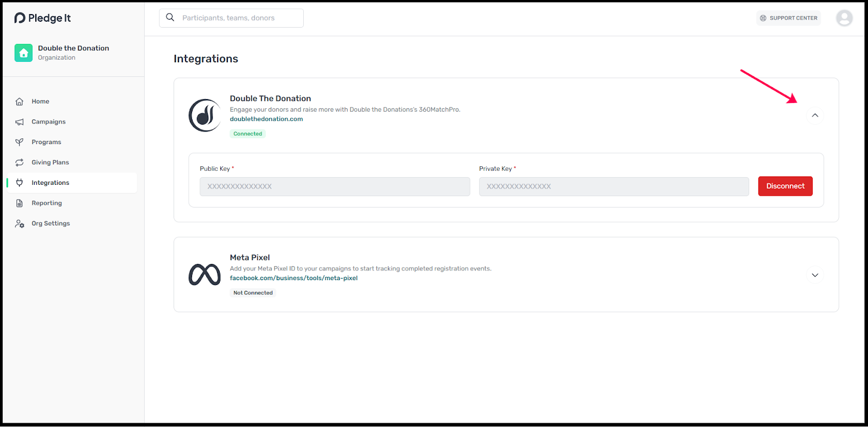Focus the Participants, teams, donors search box

click(231, 18)
